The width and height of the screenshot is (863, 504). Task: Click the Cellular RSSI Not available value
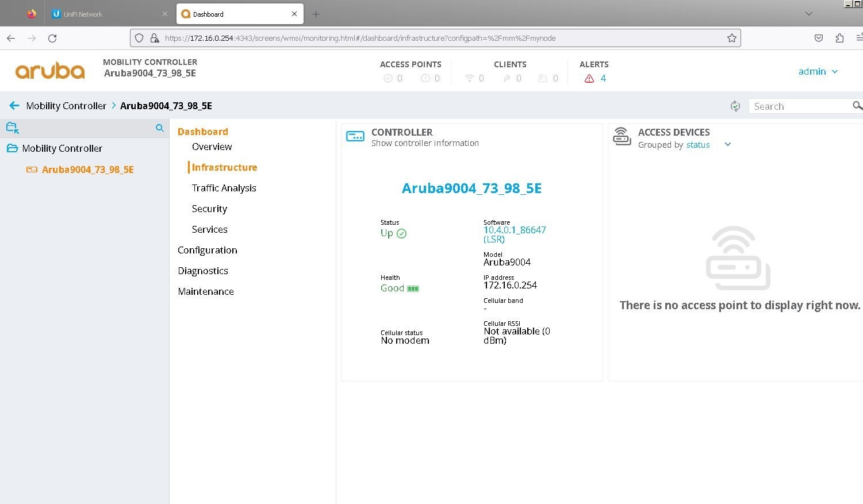coord(517,336)
